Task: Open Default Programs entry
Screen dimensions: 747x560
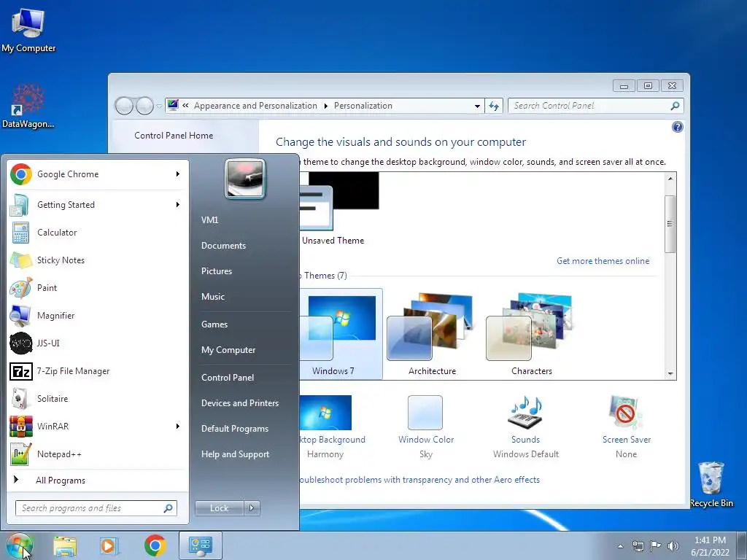Action: 235,429
